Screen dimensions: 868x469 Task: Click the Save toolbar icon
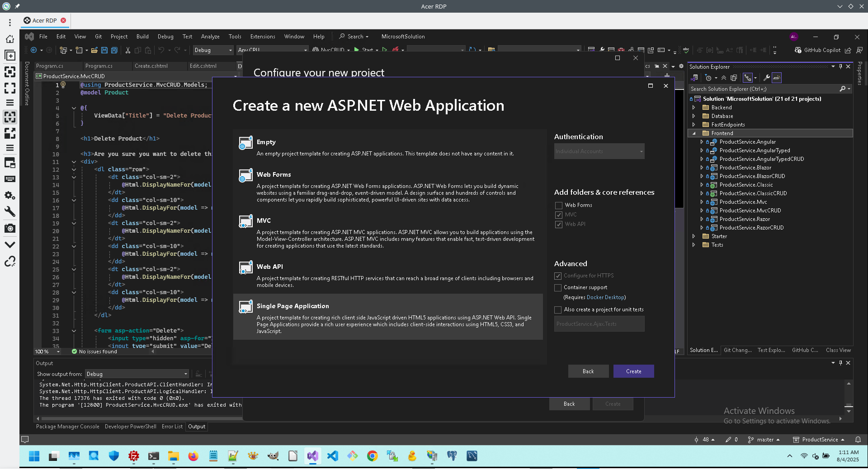pyautogui.click(x=104, y=50)
